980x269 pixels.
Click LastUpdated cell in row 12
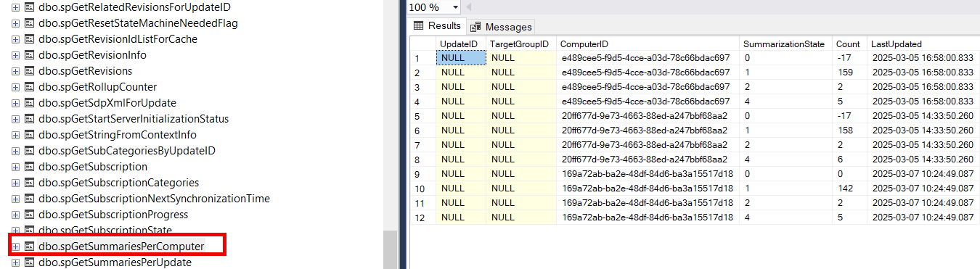(923, 218)
